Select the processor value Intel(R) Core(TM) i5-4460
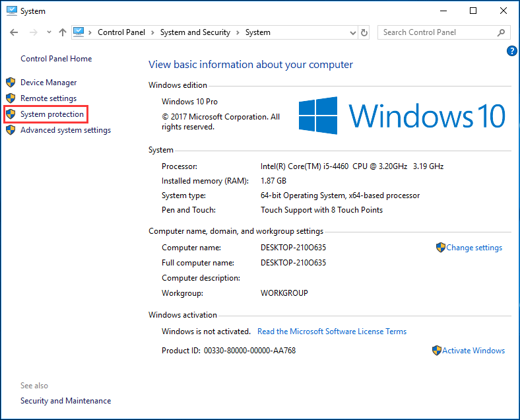The width and height of the screenshot is (520, 420). tap(352, 166)
